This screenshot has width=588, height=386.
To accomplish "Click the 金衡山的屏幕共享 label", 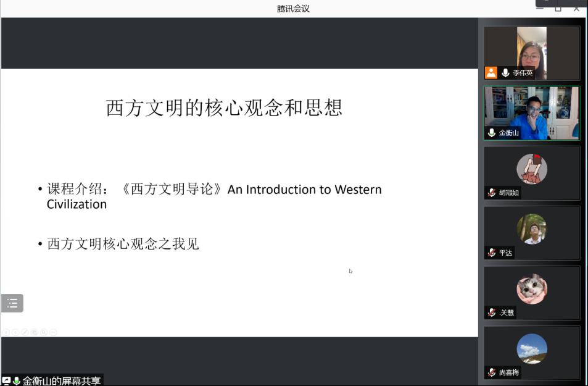I will point(61,381).
